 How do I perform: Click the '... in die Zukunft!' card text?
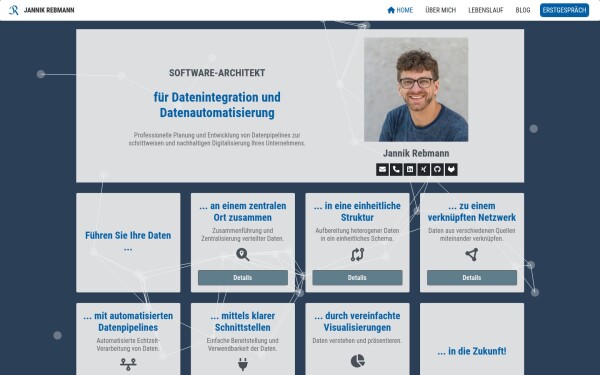click(x=472, y=351)
